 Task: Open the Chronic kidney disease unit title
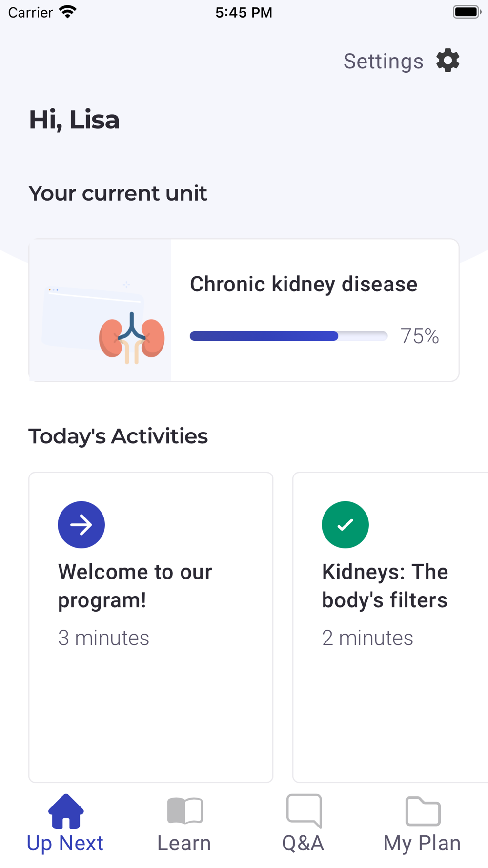304,284
